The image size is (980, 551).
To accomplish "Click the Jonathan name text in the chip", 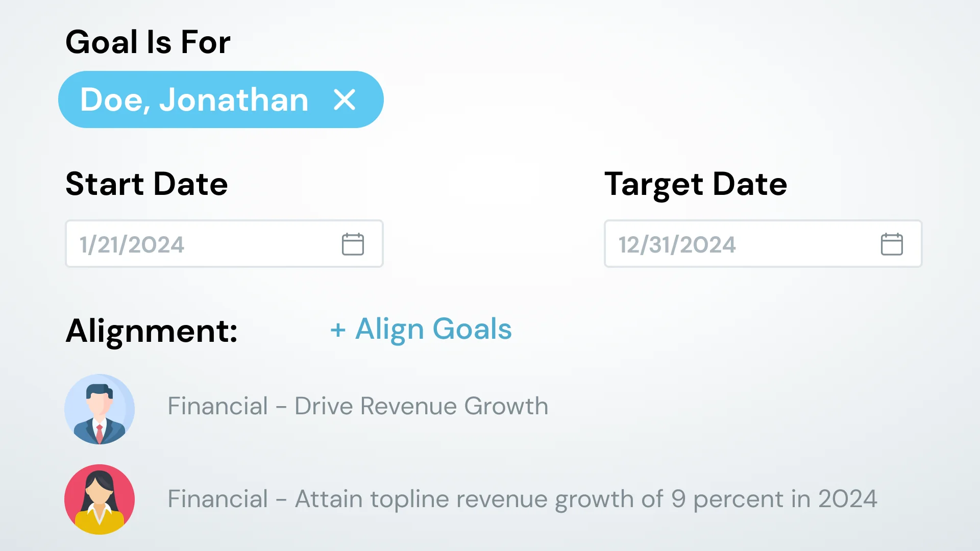I will tap(234, 99).
